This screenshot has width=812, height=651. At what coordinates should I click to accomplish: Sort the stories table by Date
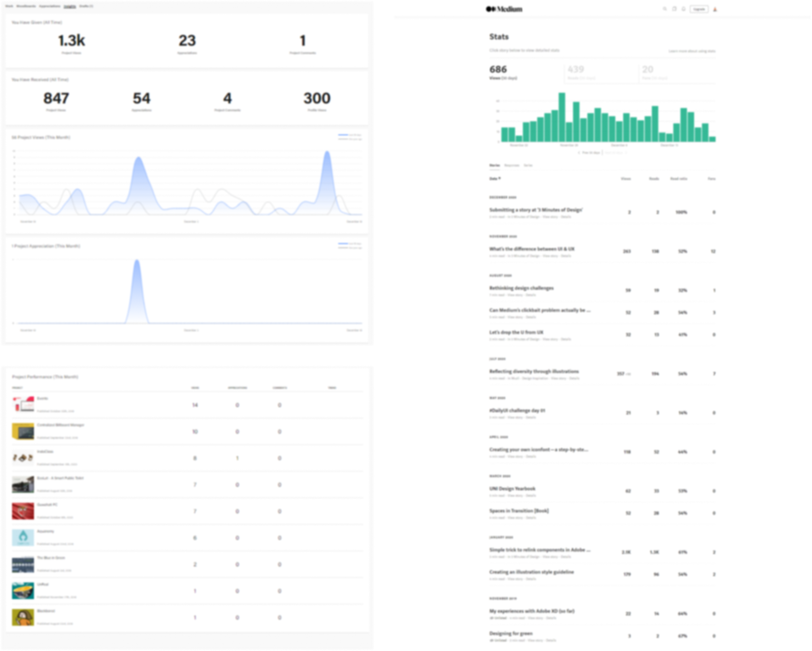495,179
